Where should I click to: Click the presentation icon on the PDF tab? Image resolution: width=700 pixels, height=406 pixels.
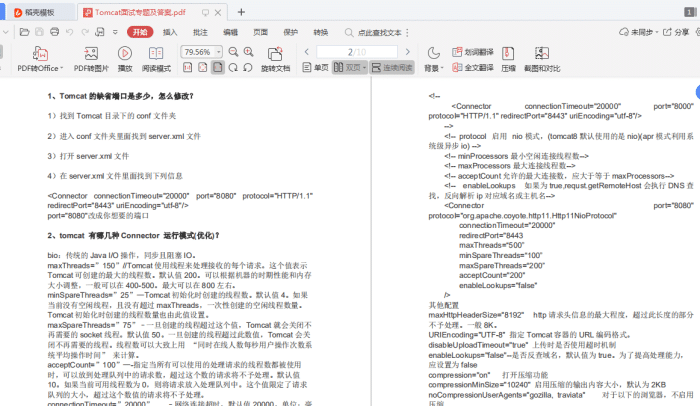point(205,13)
